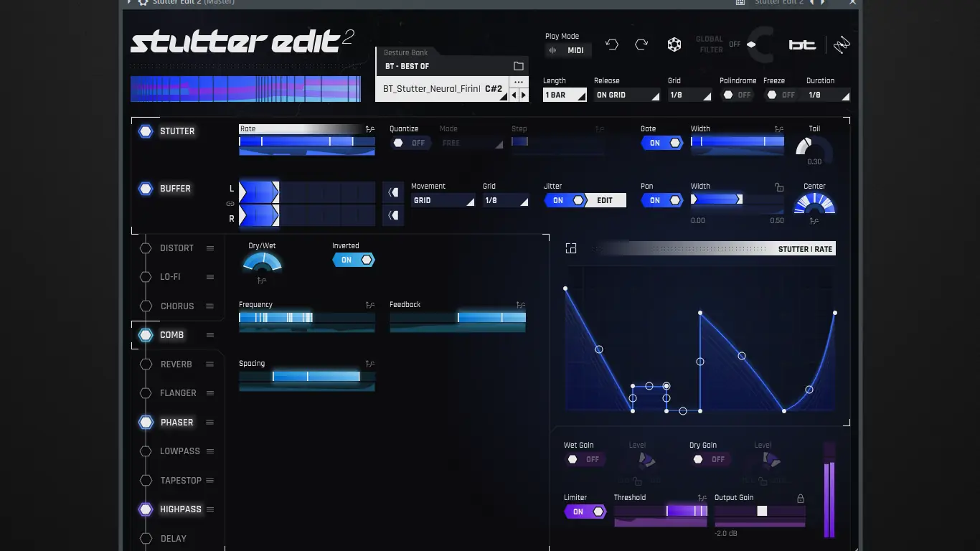
Task: Open the Center knob curve icon
Action: [814, 221]
